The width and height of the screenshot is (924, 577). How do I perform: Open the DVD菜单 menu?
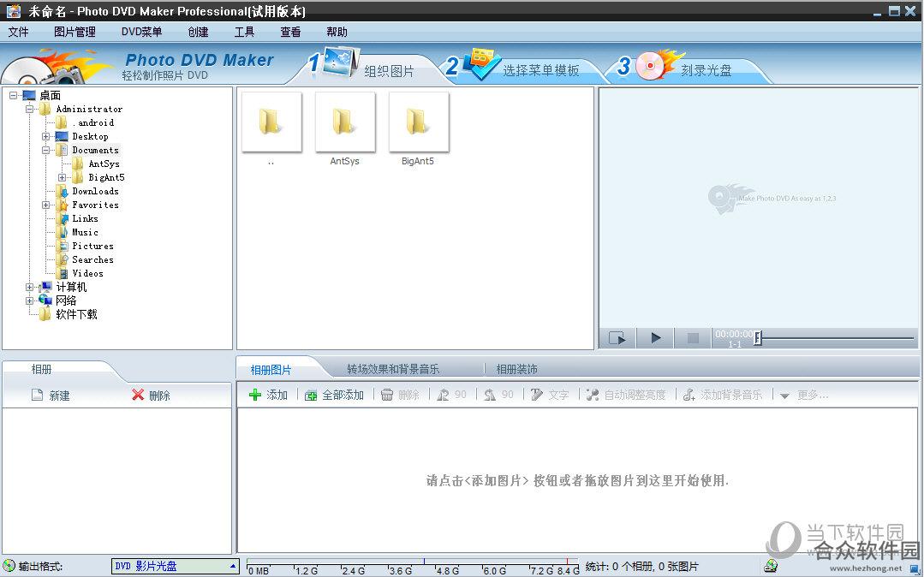[141, 32]
